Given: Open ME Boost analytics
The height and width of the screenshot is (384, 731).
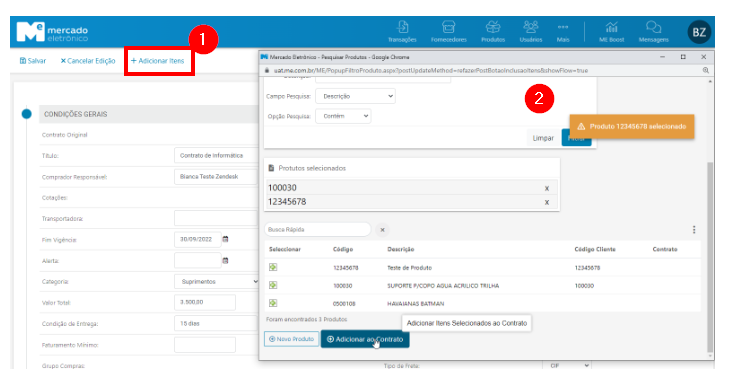Looking at the screenshot, I should click(611, 32).
